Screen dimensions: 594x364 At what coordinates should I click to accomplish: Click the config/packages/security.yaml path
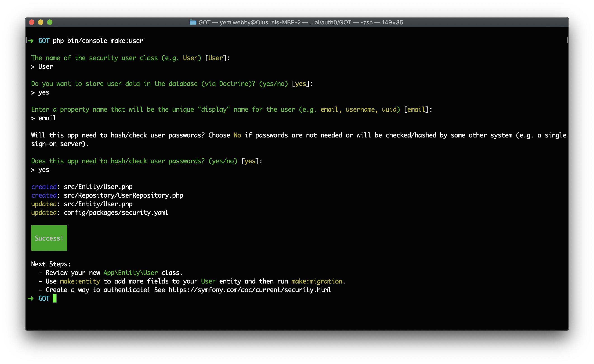[116, 213]
